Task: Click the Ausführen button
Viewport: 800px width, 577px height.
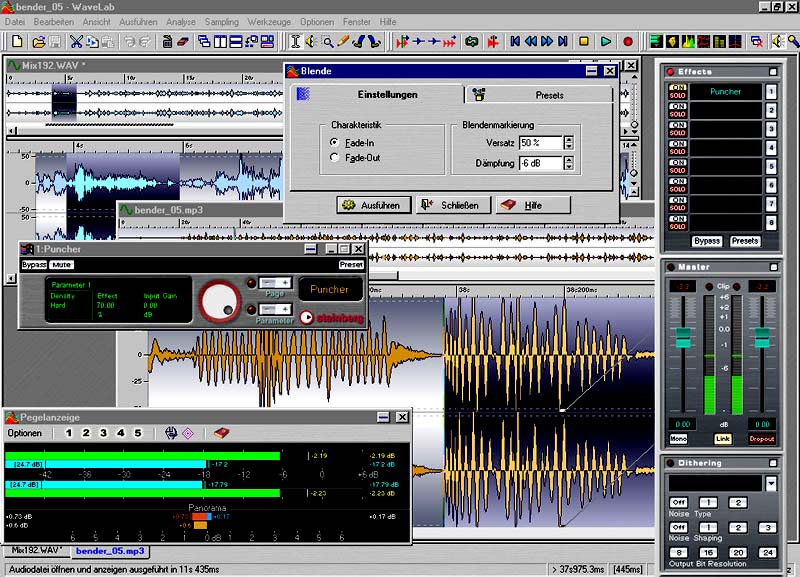Action: click(373, 205)
